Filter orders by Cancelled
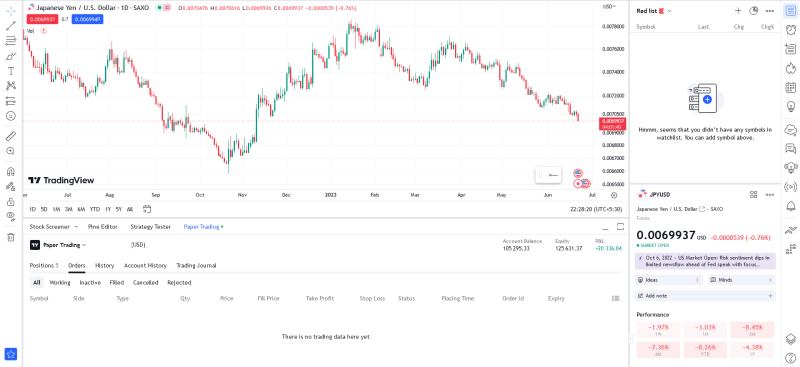800x367 pixels. 145,282
